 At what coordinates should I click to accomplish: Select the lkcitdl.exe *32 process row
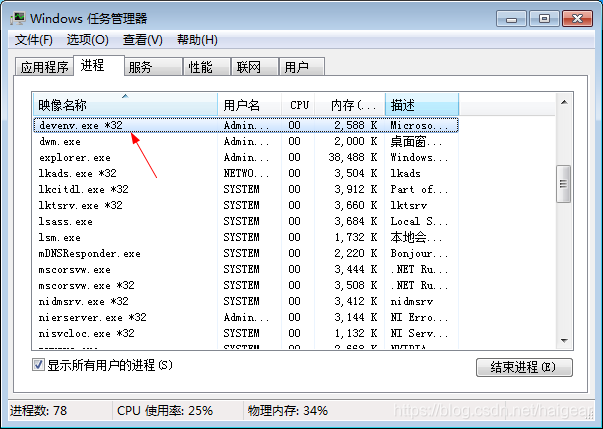[x=246, y=190]
